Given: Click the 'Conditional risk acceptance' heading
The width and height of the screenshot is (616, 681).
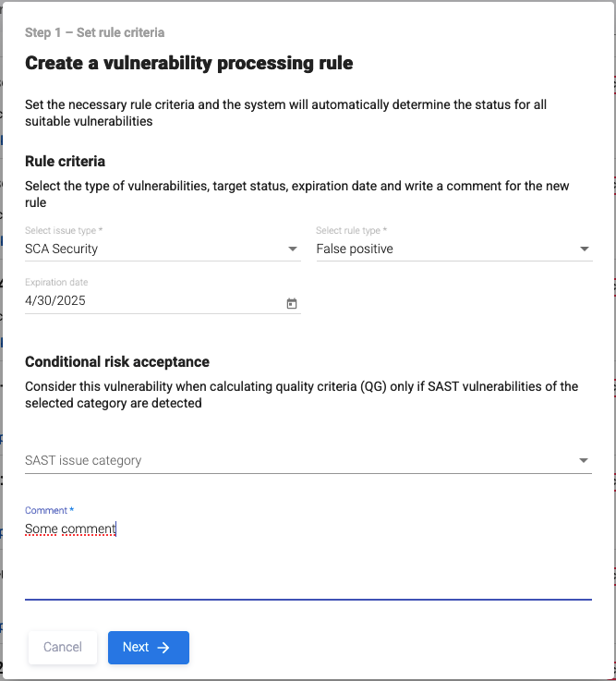Looking at the screenshot, I should pos(117,361).
